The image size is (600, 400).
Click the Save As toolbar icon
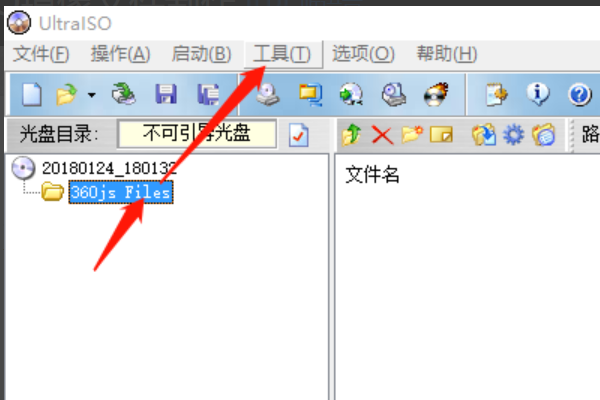(209, 94)
